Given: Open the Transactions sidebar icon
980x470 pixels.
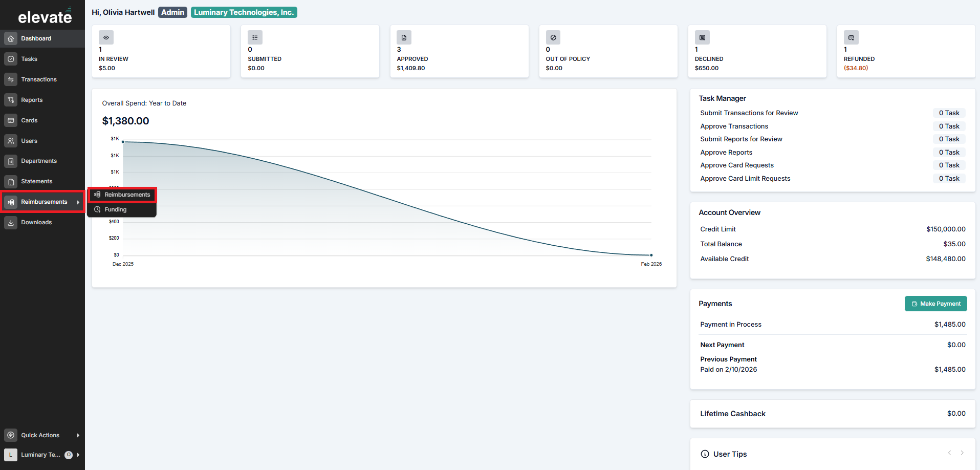Looking at the screenshot, I should 11,79.
